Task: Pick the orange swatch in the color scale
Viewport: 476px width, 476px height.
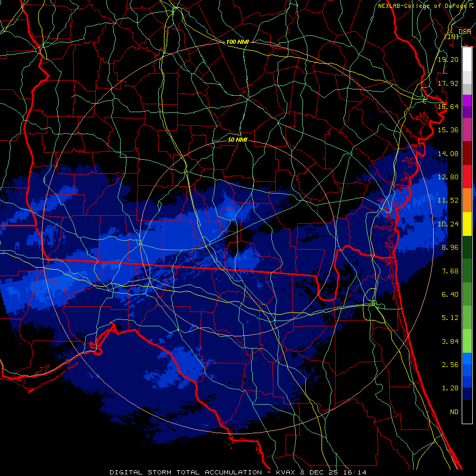Action: [x=467, y=200]
